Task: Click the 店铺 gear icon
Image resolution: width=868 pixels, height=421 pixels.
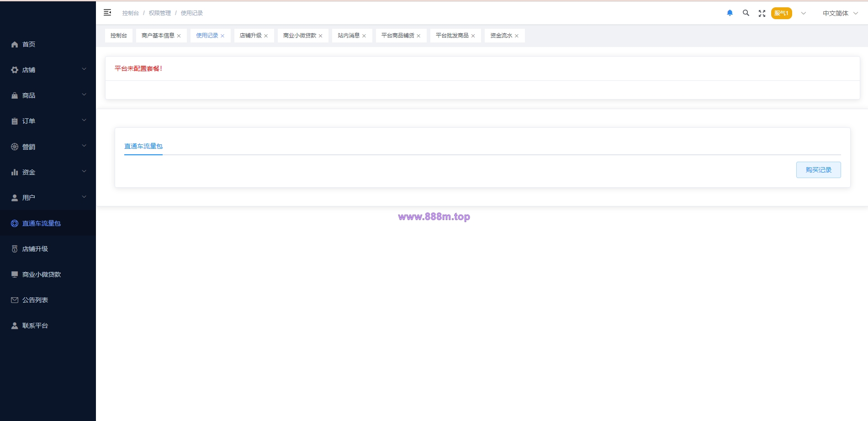Action: pos(15,70)
